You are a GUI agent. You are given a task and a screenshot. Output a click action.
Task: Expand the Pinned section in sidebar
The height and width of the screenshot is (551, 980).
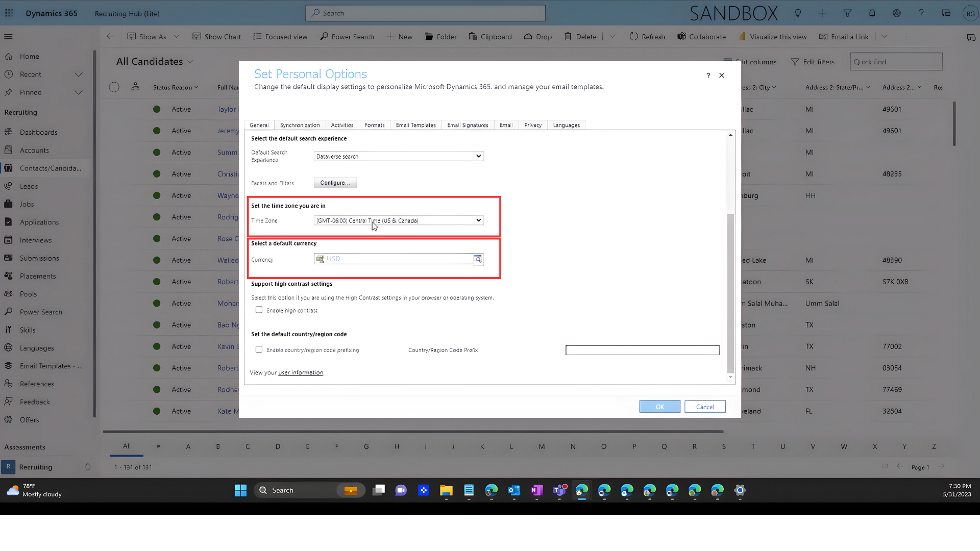[79, 92]
